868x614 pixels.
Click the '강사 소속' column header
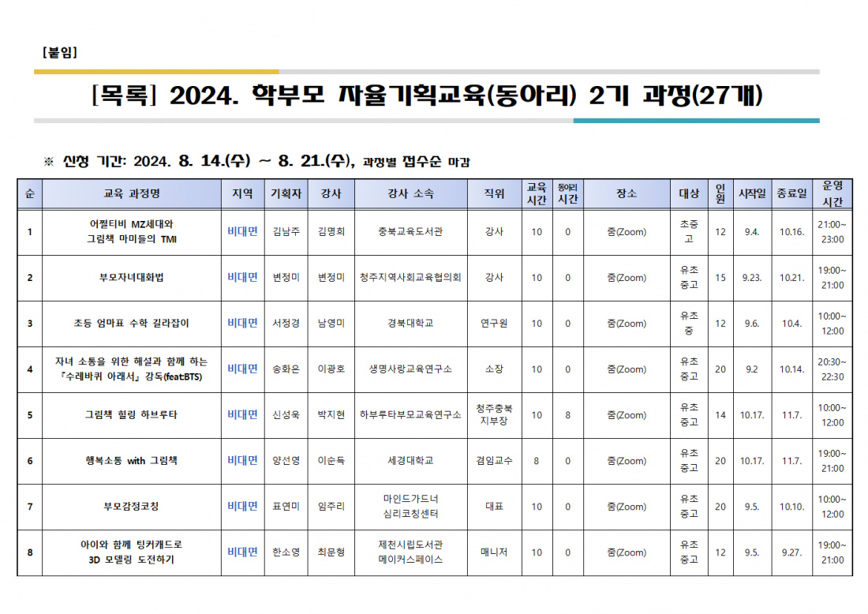[411, 194]
